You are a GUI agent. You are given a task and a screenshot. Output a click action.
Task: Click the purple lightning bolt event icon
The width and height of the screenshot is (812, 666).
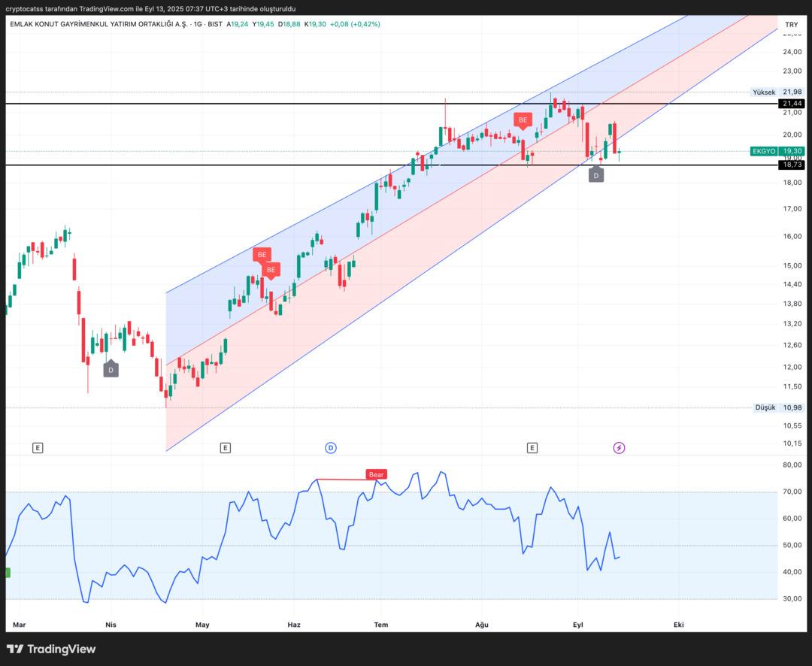pyautogui.click(x=619, y=447)
